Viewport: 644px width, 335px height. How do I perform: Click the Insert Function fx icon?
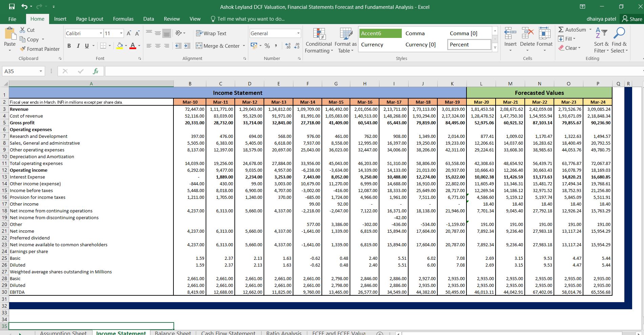(x=96, y=71)
